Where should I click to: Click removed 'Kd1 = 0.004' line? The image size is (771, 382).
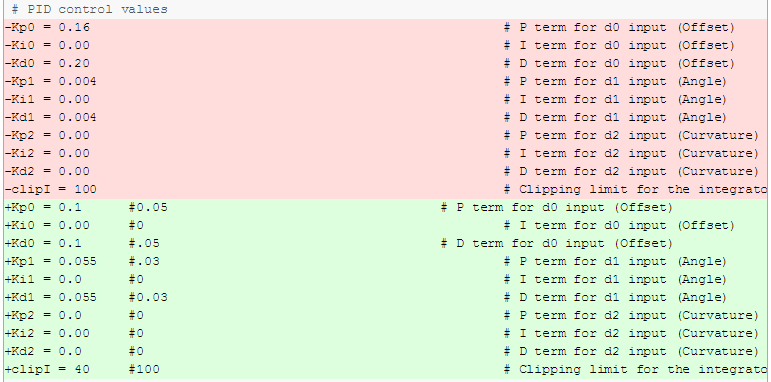click(386, 118)
